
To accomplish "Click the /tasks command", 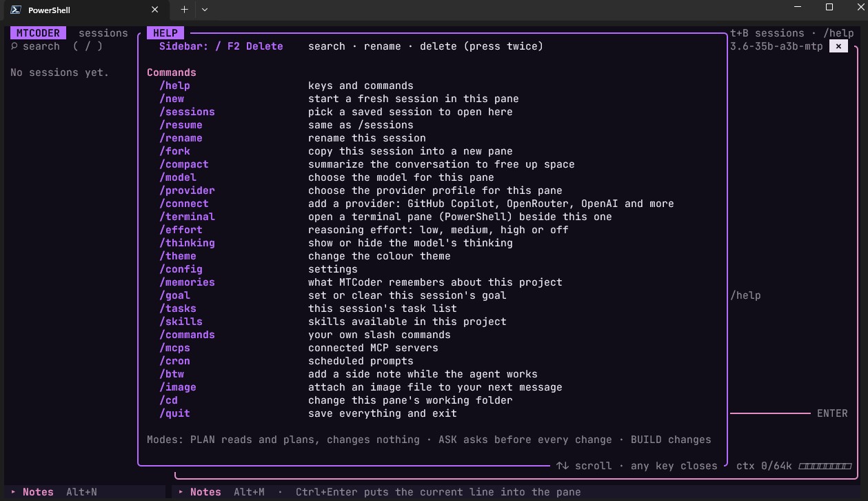I will [178, 308].
